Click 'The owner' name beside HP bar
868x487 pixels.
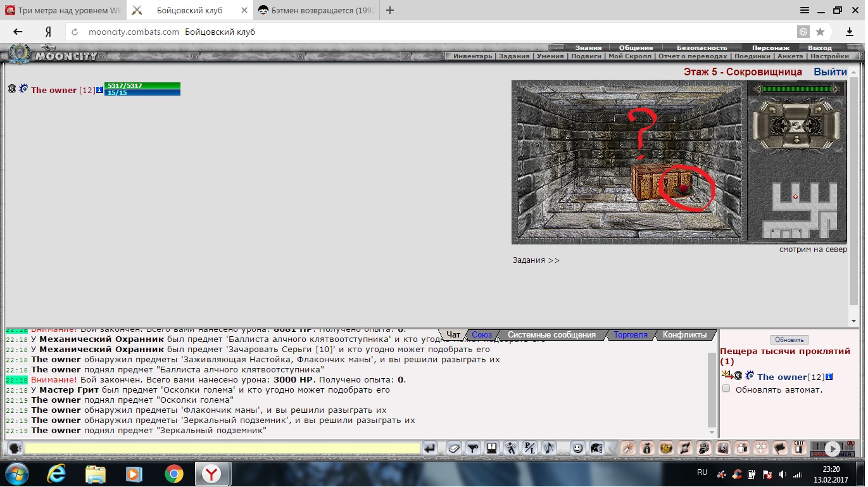tap(54, 90)
